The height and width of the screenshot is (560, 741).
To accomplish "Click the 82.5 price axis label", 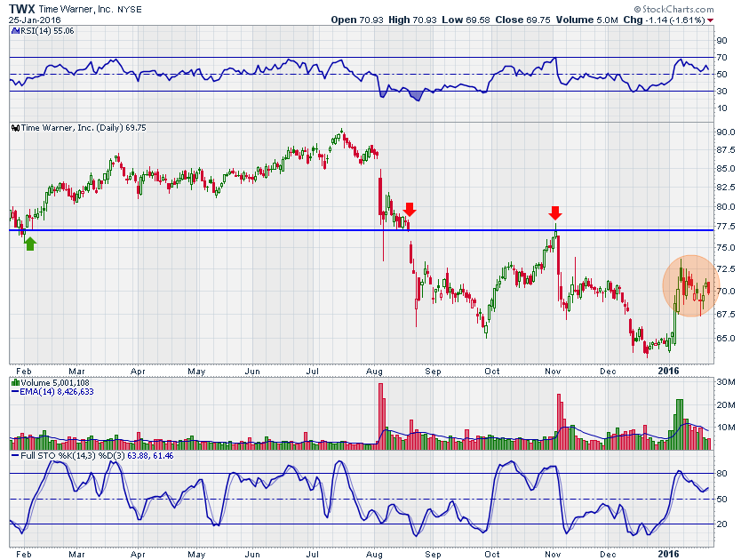I will click(x=726, y=188).
